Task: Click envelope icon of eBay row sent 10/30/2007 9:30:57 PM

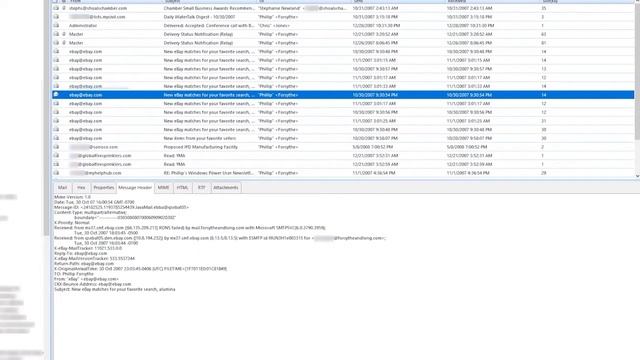Action: (x=56, y=69)
